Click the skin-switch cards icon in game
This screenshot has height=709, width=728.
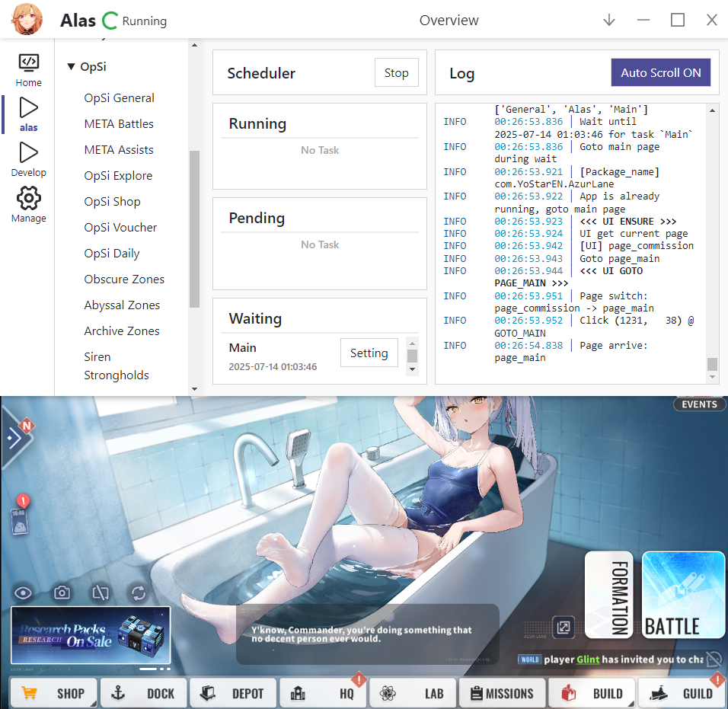[101, 592]
